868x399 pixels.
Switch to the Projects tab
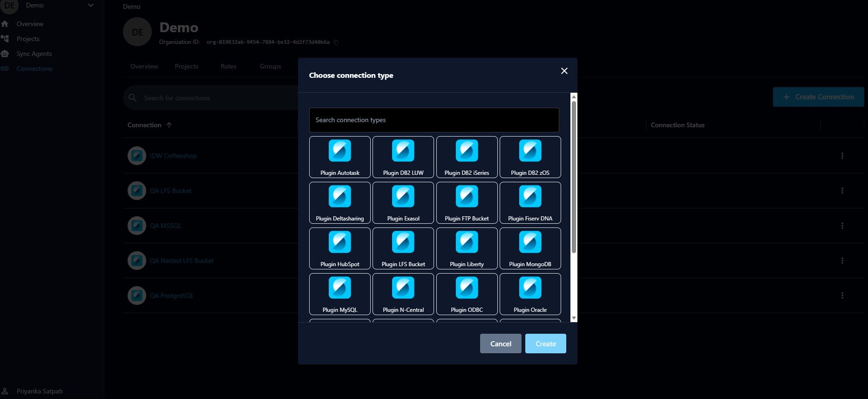pyautogui.click(x=187, y=66)
